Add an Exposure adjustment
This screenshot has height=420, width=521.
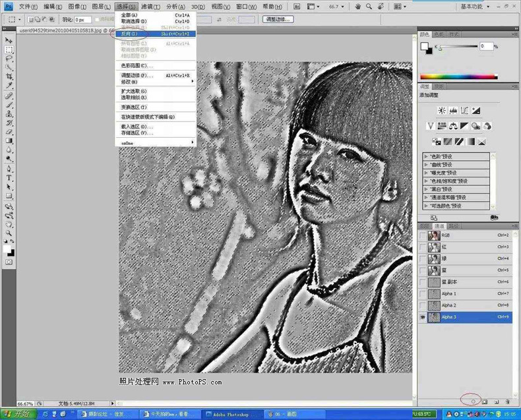pos(475,111)
